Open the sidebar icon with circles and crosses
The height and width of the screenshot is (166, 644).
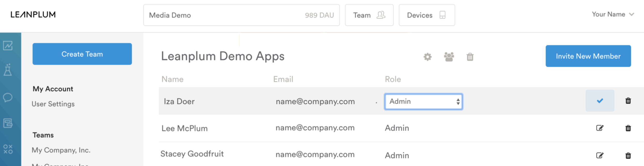[x=8, y=149]
